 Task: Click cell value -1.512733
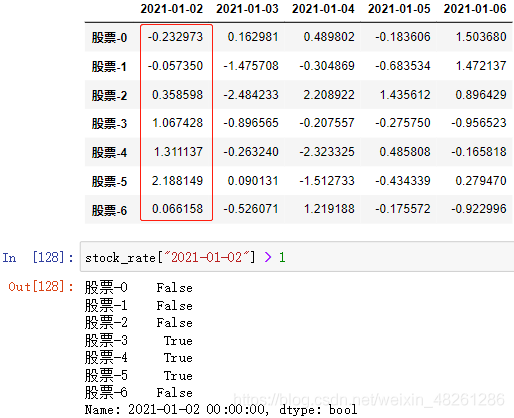pyautogui.click(x=327, y=181)
